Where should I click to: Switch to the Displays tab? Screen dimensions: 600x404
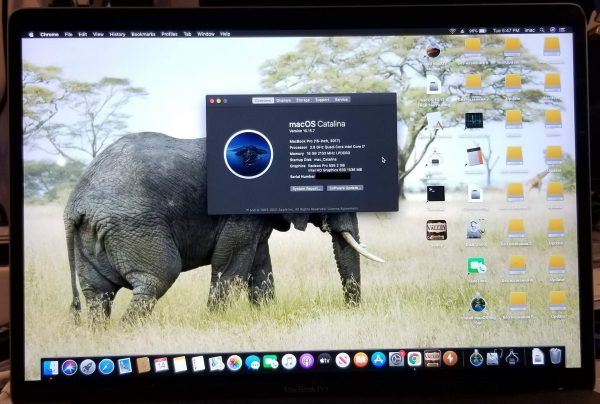[x=283, y=100]
